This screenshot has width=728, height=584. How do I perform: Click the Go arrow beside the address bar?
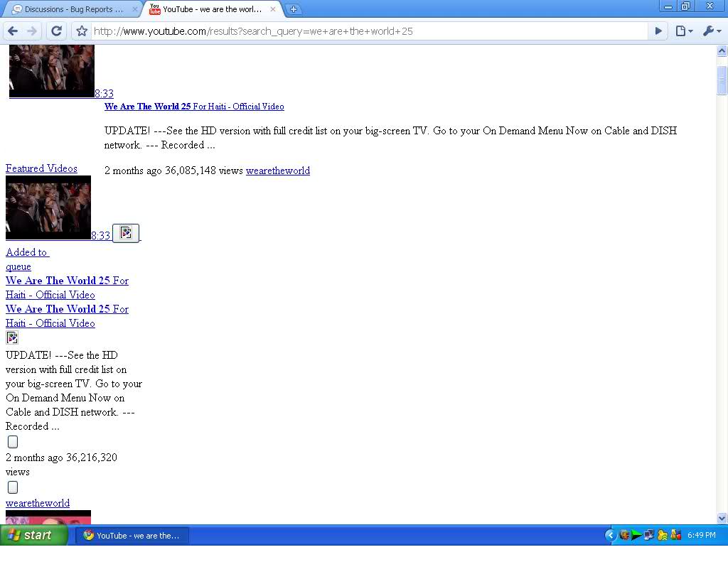658,31
